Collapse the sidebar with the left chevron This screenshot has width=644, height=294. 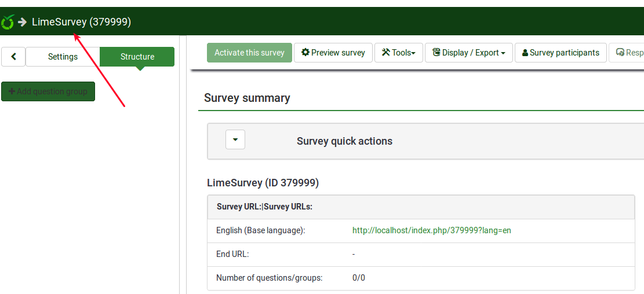(14, 57)
